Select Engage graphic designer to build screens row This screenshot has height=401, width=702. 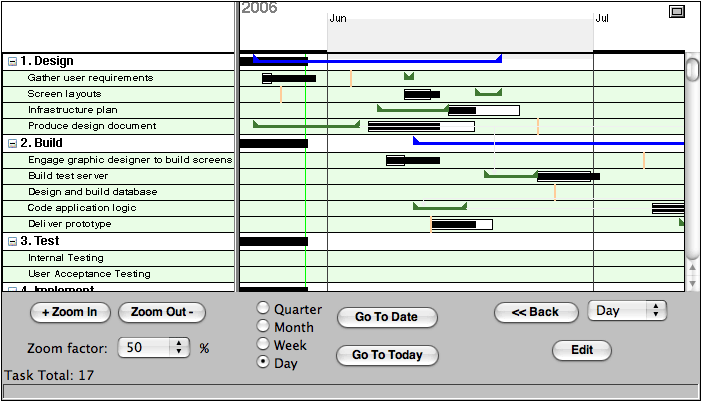118,161
